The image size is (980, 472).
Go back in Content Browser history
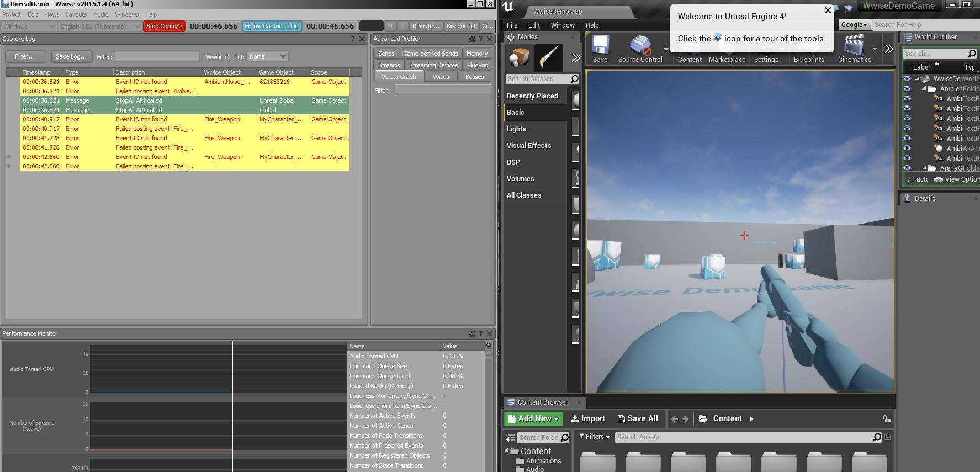(x=674, y=419)
